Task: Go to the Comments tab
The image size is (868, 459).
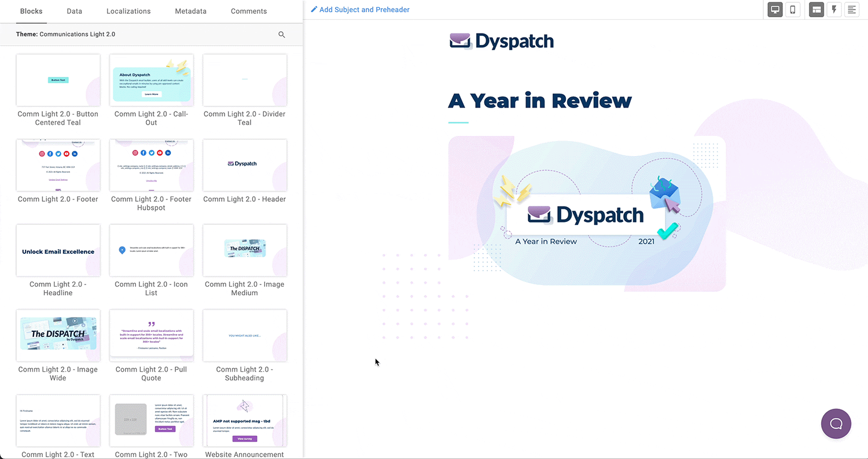Action: 249,11
